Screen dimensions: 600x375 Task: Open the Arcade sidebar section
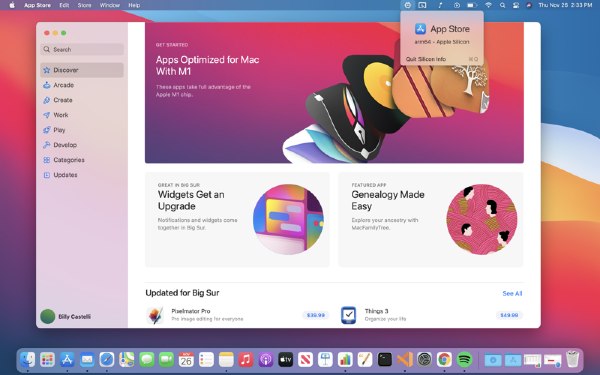coord(82,85)
